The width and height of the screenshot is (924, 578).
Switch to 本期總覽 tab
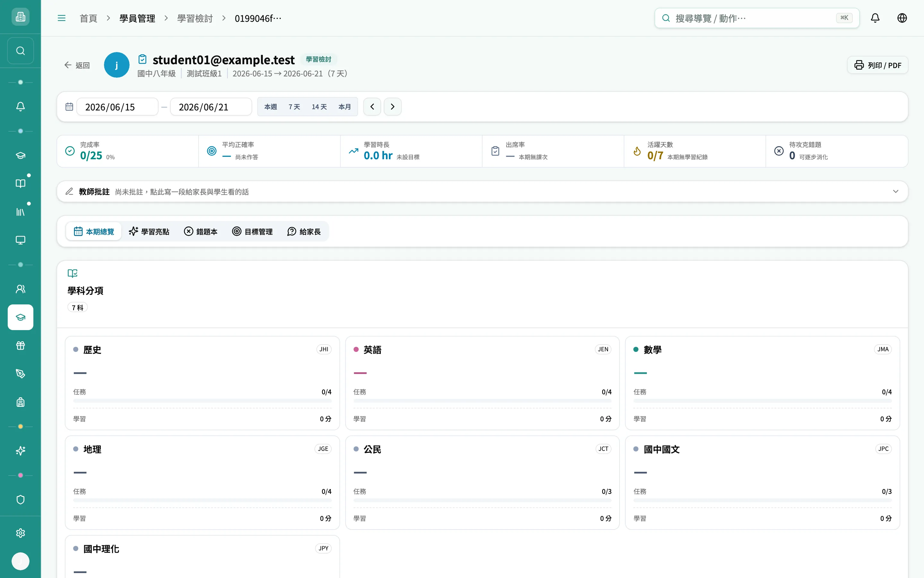94,231
